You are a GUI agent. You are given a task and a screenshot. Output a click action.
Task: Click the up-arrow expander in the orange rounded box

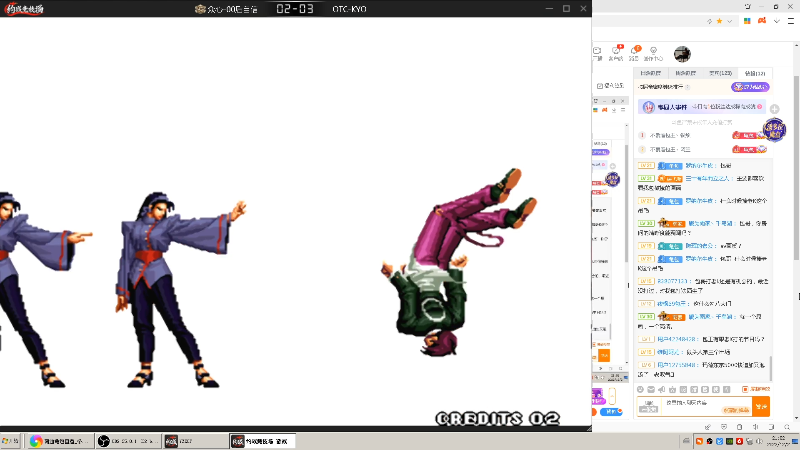612,396
